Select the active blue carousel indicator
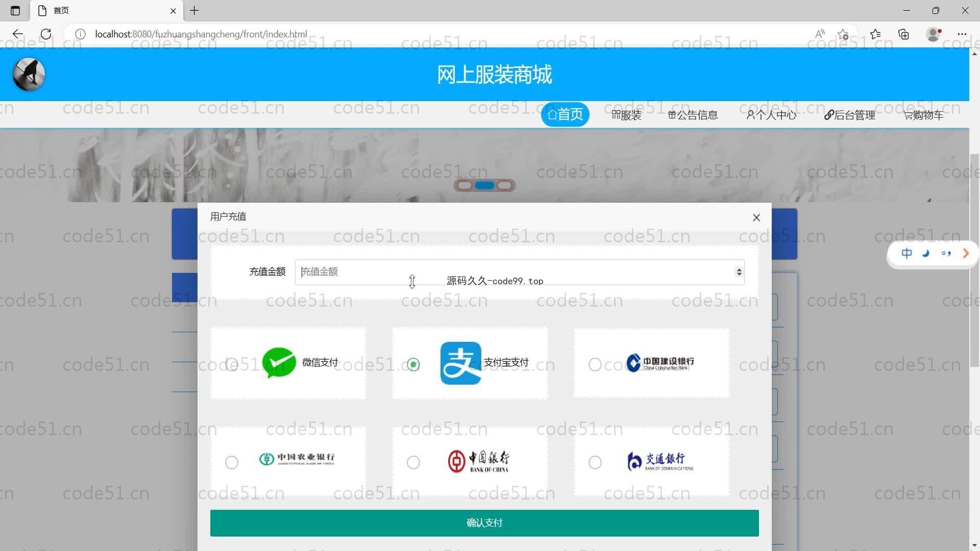 pos(484,185)
